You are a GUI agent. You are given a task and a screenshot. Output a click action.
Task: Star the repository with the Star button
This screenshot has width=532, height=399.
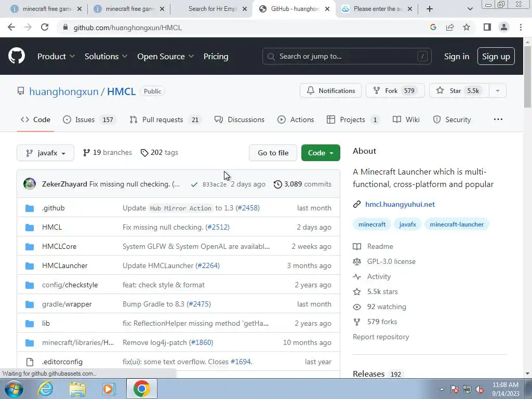[x=459, y=90]
